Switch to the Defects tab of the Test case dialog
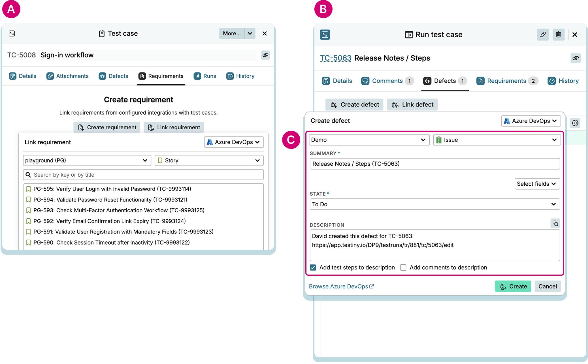Image resolution: width=588 pixels, height=364 pixels. pos(113,76)
